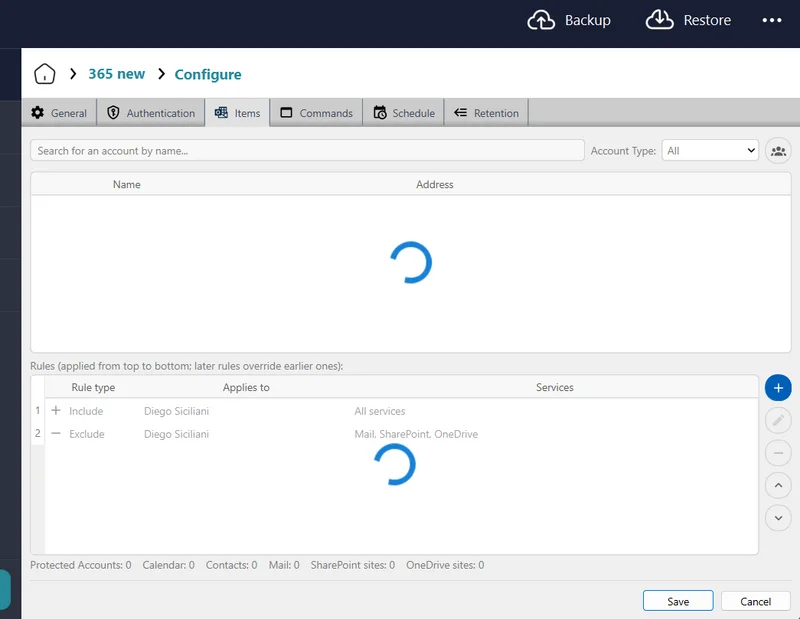Click the Items tab icon

point(221,113)
